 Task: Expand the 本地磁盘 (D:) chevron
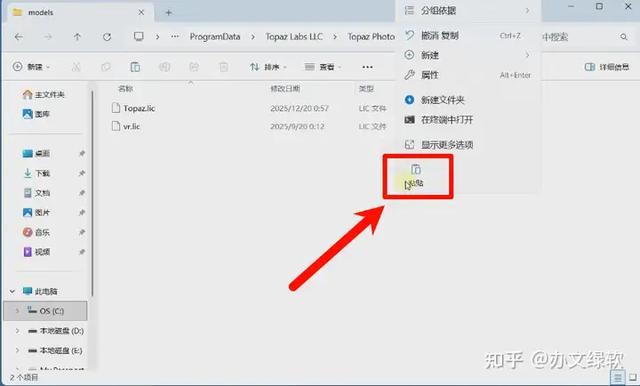coord(17,331)
